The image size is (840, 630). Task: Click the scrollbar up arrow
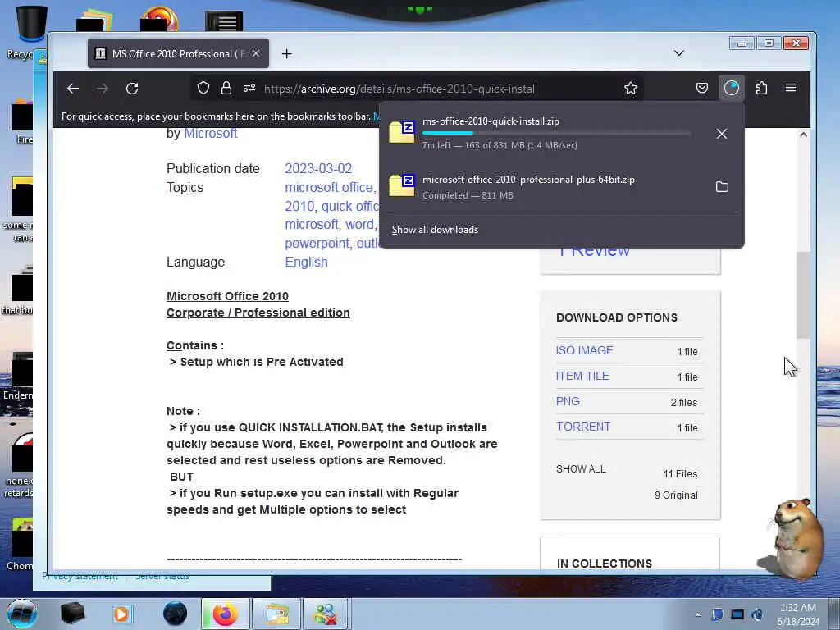click(803, 135)
